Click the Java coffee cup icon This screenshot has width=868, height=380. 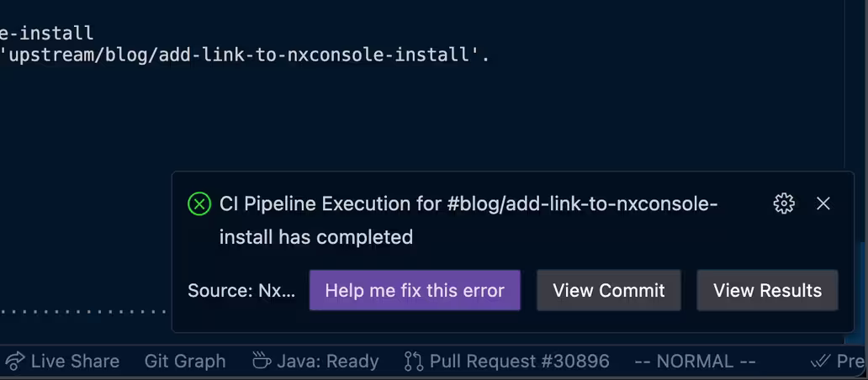coord(262,362)
